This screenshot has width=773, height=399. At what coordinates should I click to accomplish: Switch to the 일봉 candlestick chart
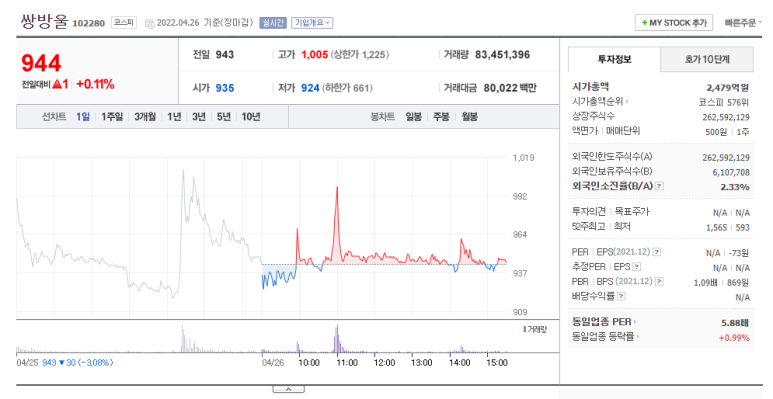click(x=414, y=117)
